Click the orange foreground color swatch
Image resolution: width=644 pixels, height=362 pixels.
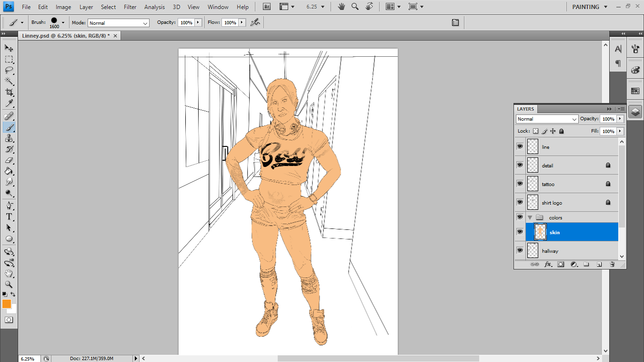click(7, 304)
